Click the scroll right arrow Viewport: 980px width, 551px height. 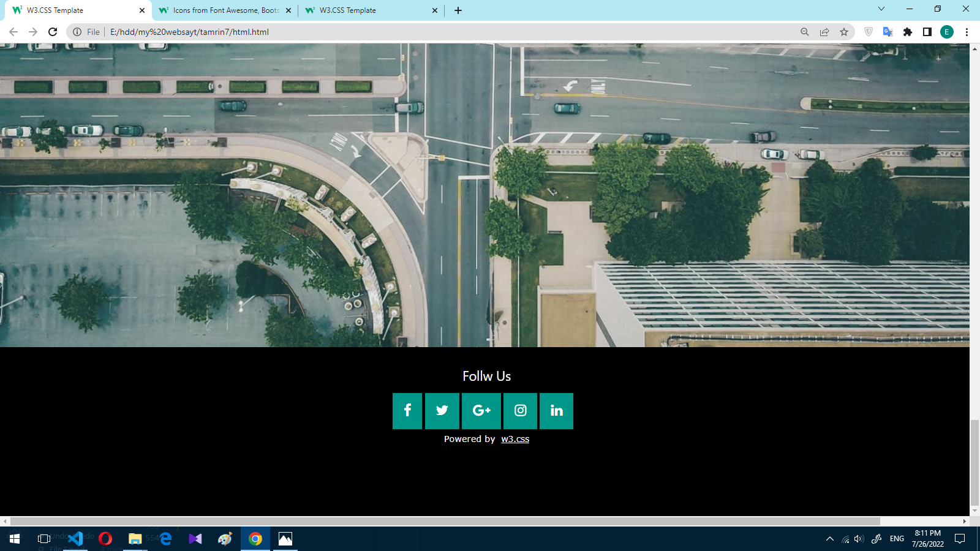tap(965, 522)
